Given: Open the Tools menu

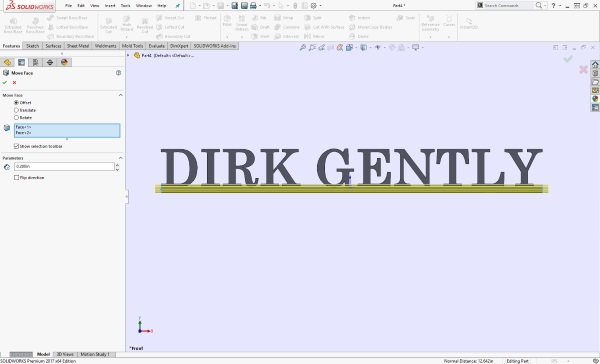Looking at the screenshot, I should tap(126, 6).
